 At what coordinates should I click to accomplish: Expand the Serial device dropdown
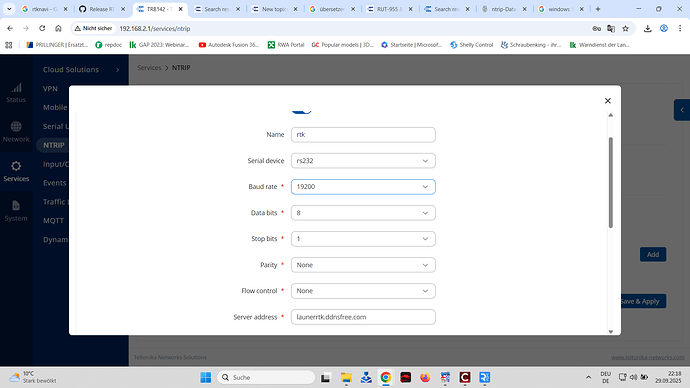[363, 161]
